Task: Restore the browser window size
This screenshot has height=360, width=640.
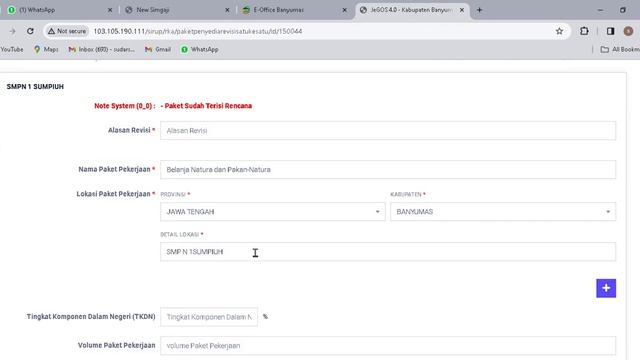Action: pyautogui.click(x=622, y=10)
